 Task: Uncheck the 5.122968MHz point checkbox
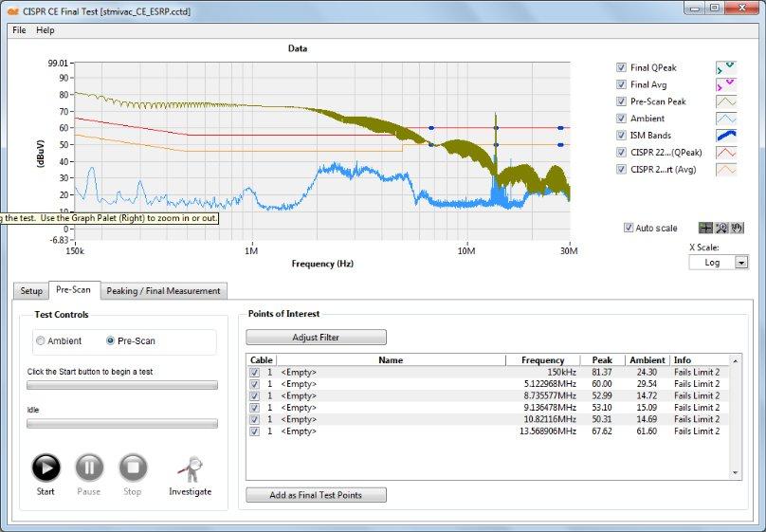(254, 384)
